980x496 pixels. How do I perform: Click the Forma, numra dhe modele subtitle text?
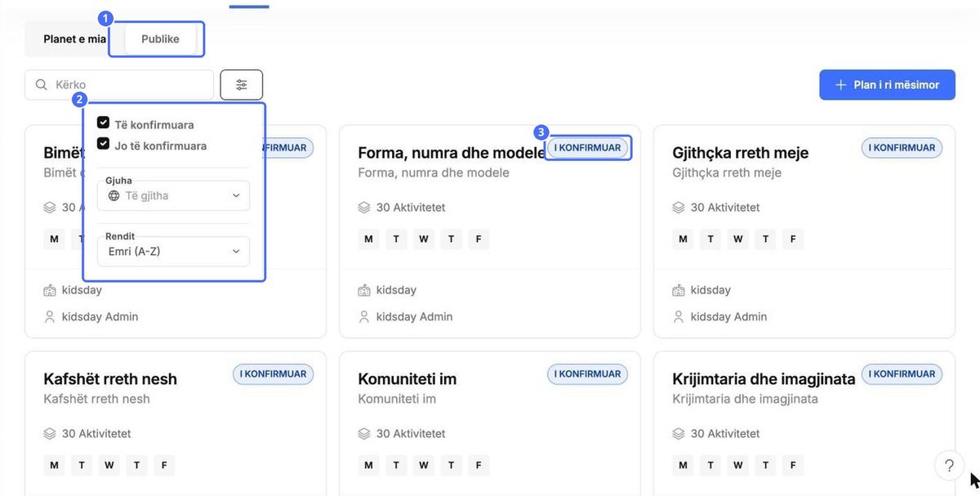434,173
